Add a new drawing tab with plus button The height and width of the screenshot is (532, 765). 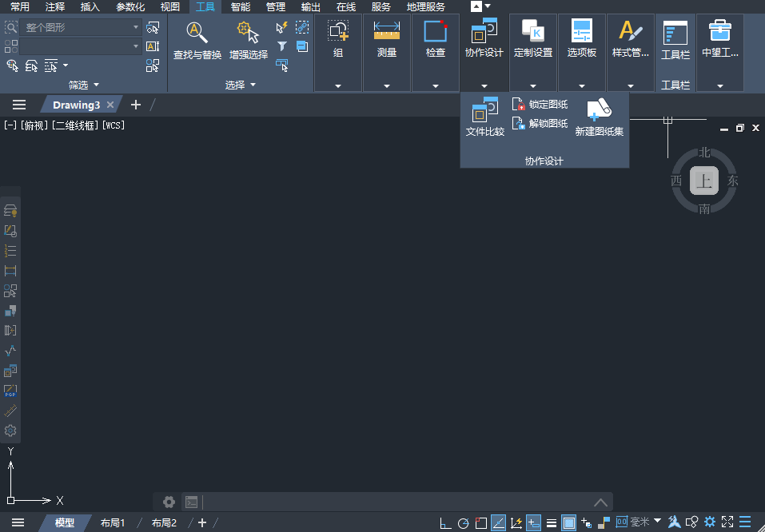pos(136,105)
